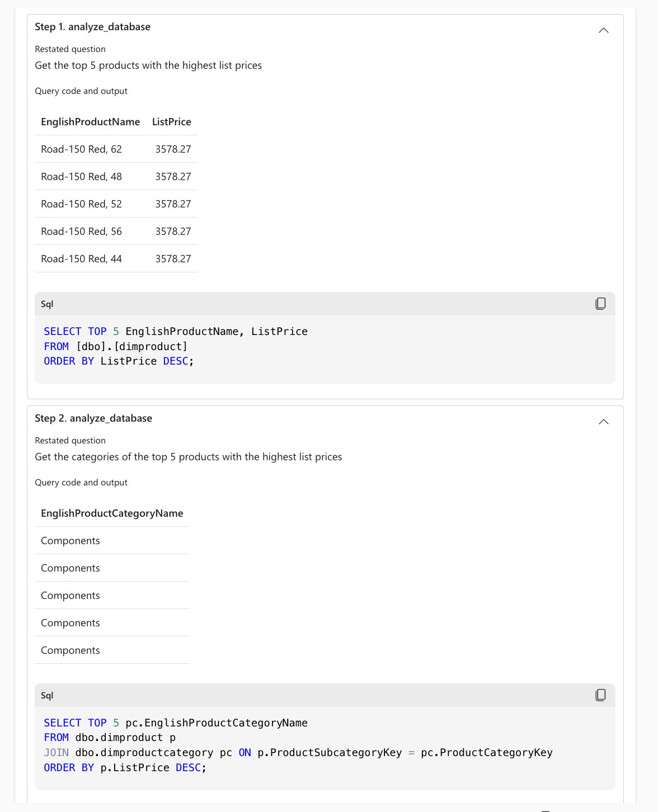
Task: Click the ORDER BY p.ListPrice DESC line
Action: (x=125, y=768)
